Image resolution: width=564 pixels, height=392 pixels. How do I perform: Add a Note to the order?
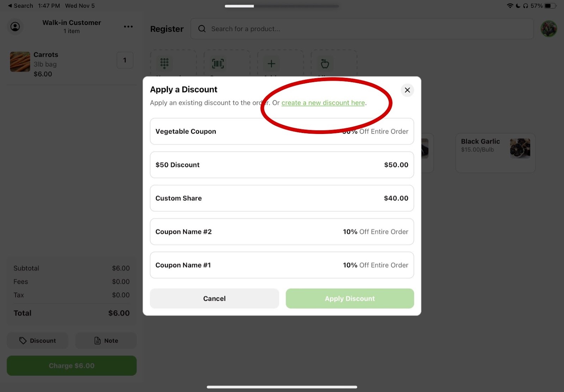coord(106,341)
